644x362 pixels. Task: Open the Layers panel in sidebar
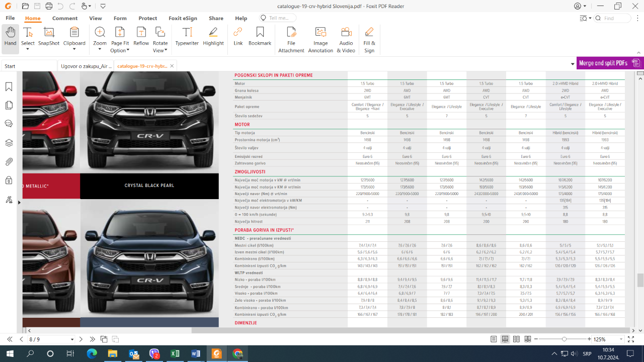pyautogui.click(x=9, y=143)
